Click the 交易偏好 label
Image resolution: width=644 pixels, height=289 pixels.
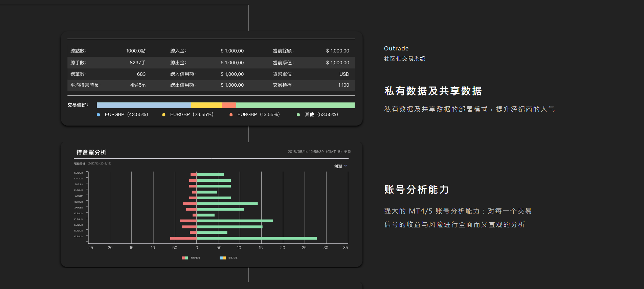pyautogui.click(x=78, y=105)
